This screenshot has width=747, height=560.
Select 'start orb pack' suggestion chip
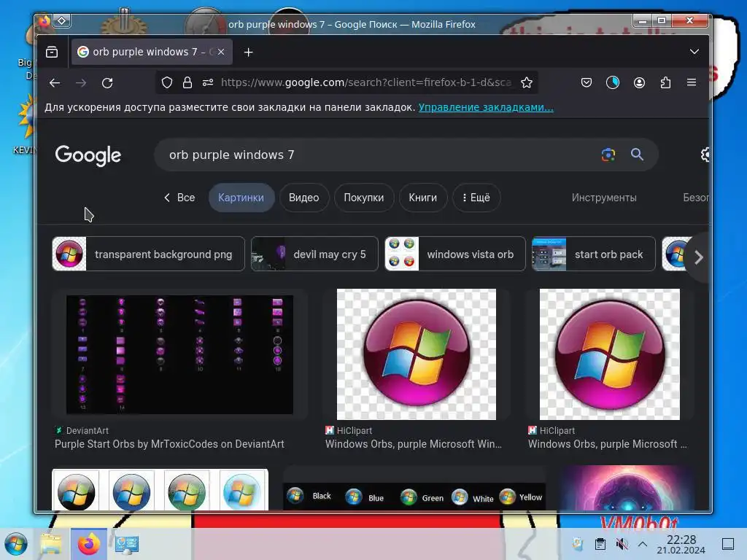point(593,254)
